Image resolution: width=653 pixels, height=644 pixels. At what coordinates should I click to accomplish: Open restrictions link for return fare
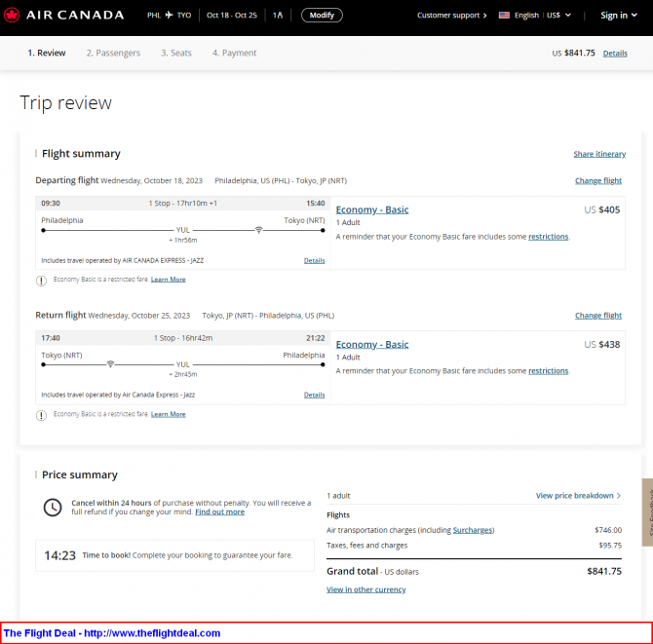(x=548, y=371)
